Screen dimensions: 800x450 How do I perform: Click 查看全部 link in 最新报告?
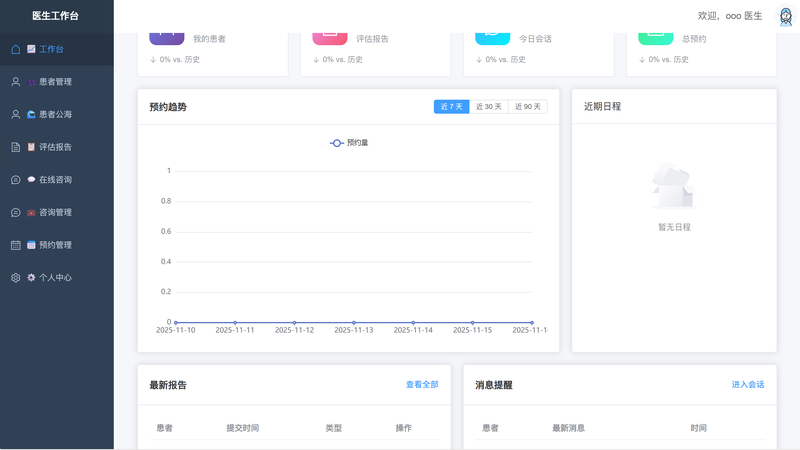click(x=422, y=385)
